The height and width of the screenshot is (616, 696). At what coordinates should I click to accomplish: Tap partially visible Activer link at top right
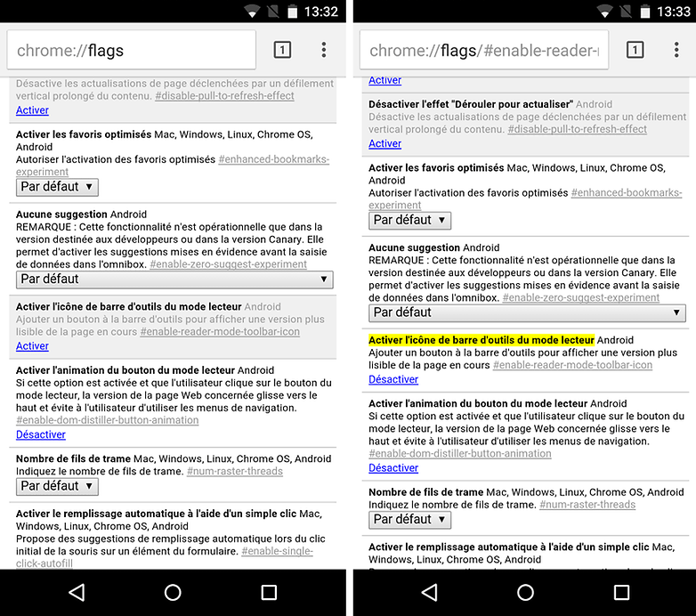pos(384,81)
